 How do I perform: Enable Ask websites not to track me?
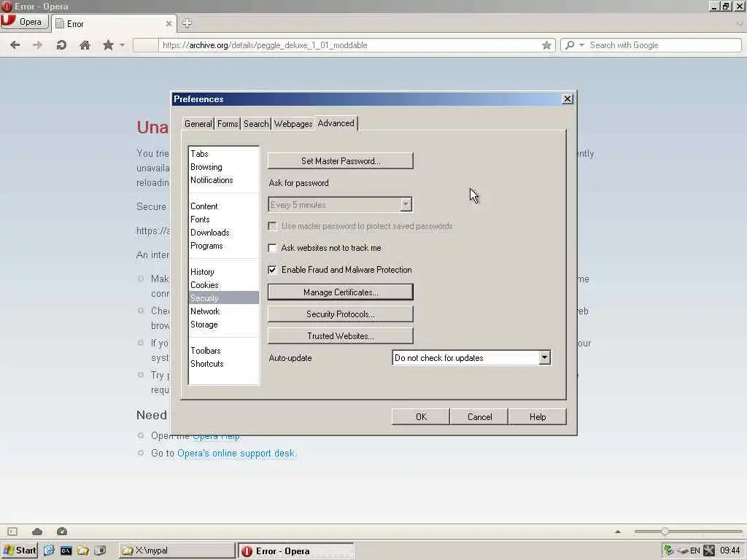point(273,248)
